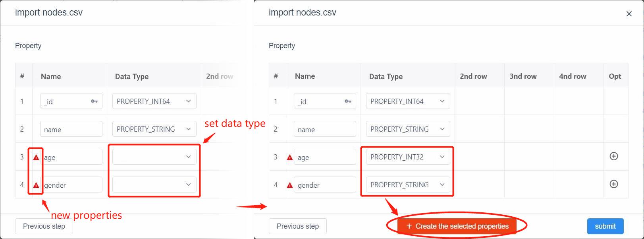Expand PROPERTY_STRING dropdown for gender in right dialog
The image size is (644, 239).
coord(408,185)
